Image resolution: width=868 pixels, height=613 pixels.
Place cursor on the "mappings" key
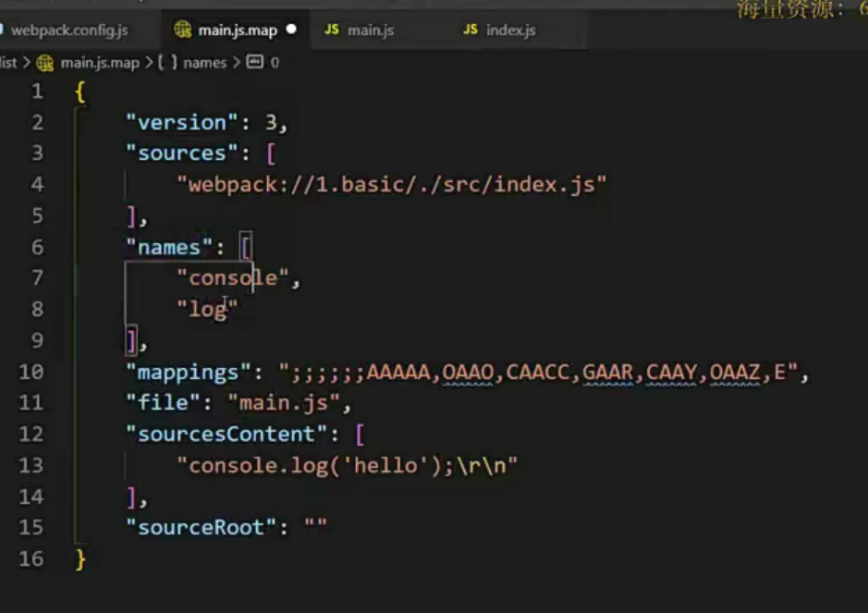pos(189,373)
